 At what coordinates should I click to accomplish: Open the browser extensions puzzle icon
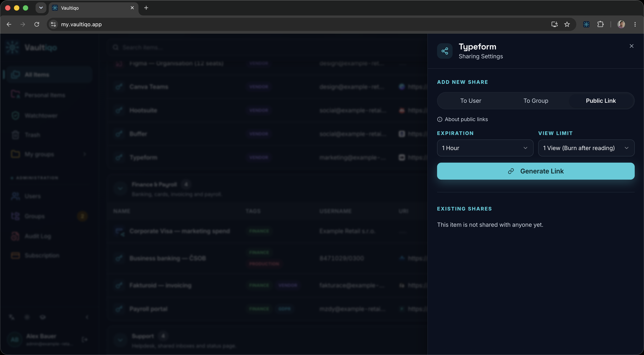(x=600, y=24)
